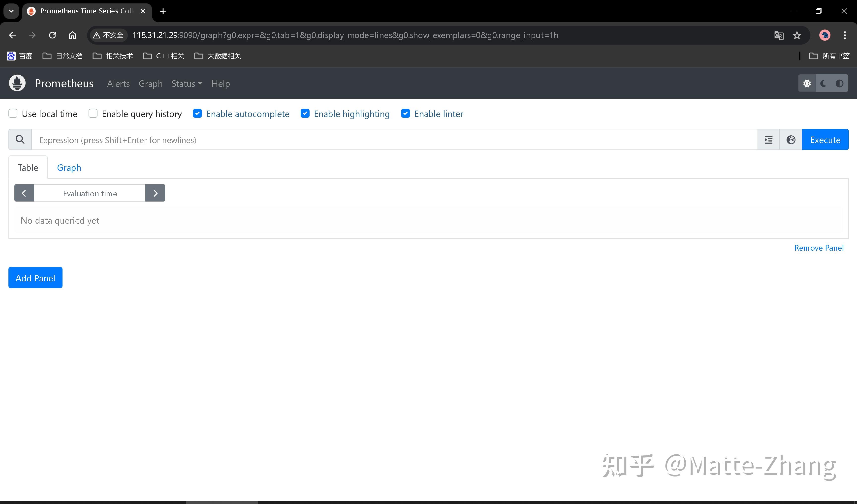Step forward evaluation time with right arrow
The height and width of the screenshot is (504, 857).
(155, 193)
